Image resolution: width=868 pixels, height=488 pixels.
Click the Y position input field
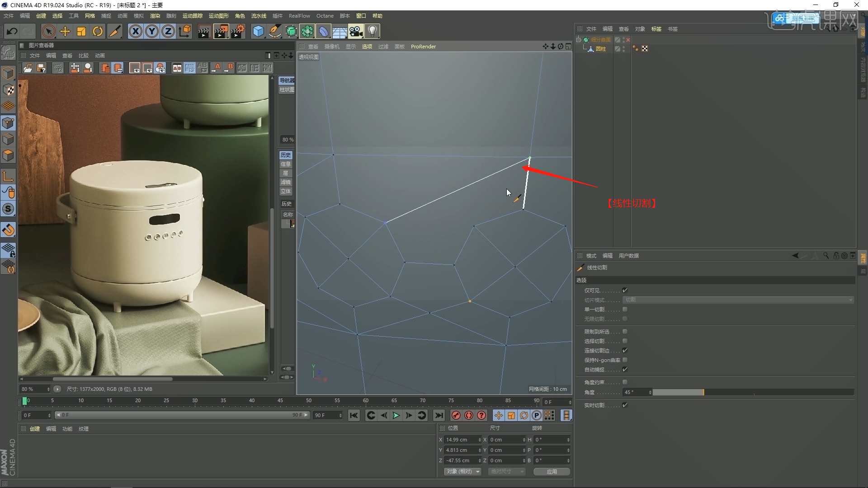(461, 450)
